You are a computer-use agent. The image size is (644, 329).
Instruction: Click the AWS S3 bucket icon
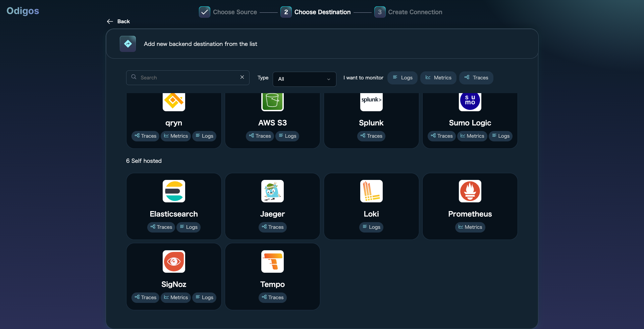[272, 102]
